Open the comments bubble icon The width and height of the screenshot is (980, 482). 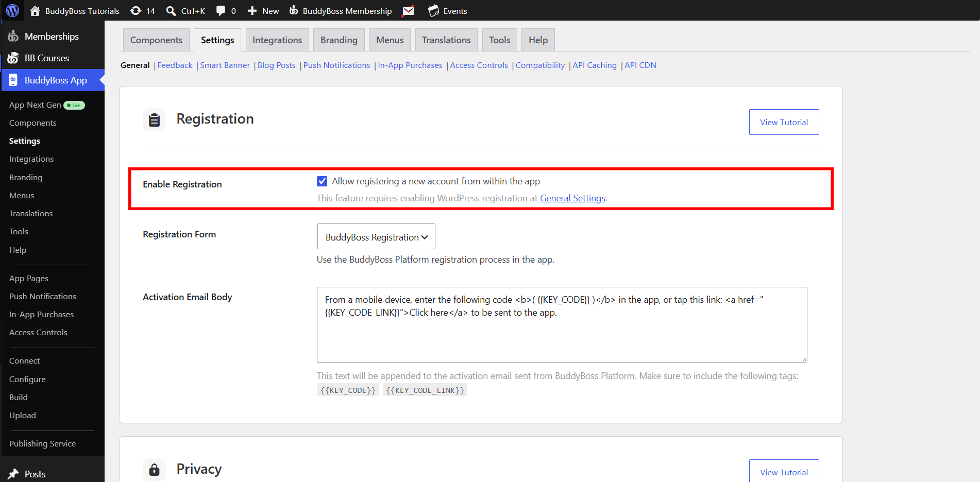pos(221,11)
